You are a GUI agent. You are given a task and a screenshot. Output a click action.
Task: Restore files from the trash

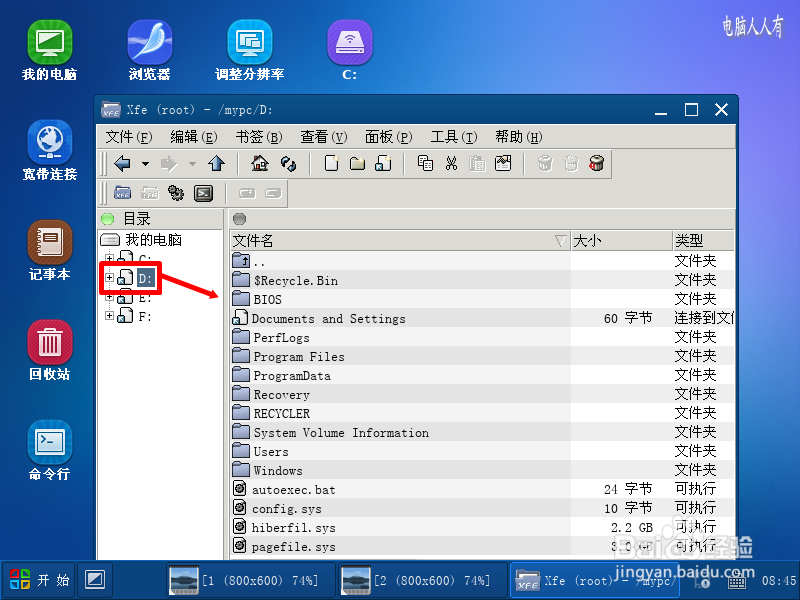[571, 163]
